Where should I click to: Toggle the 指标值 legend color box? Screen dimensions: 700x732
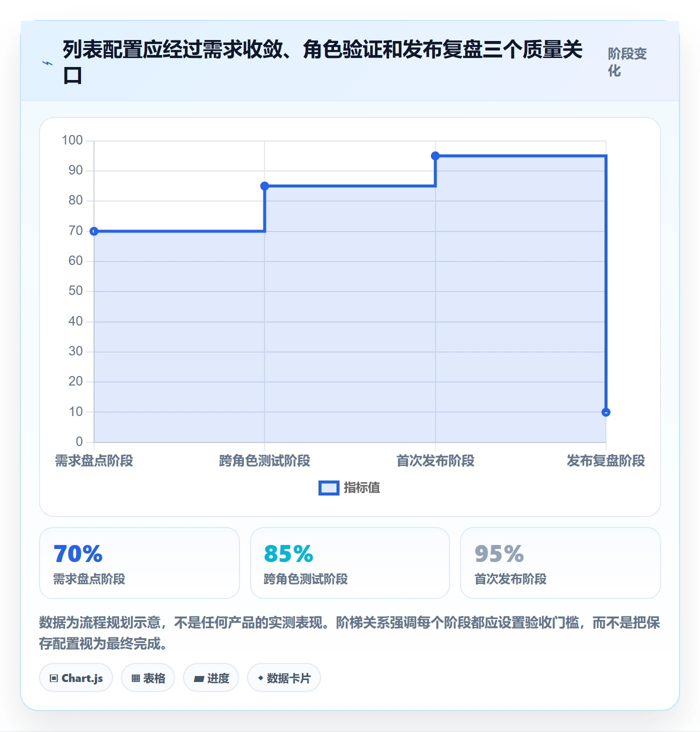click(329, 488)
